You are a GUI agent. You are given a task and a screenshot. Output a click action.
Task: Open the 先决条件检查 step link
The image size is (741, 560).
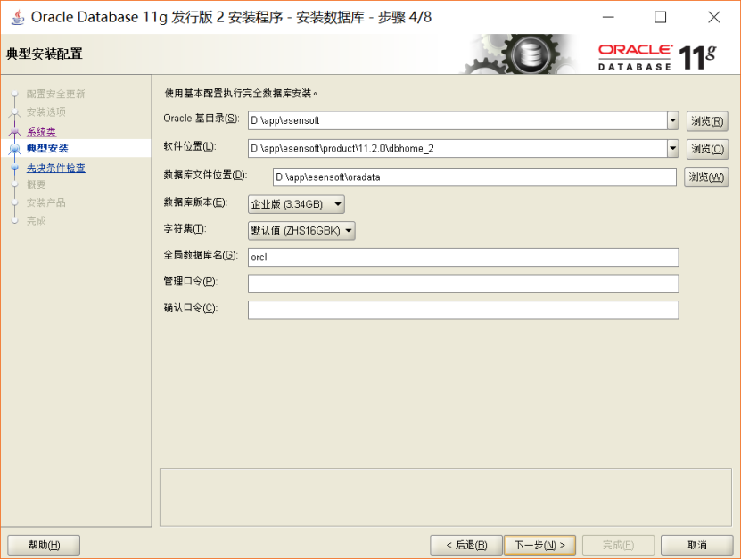(56, 168)
